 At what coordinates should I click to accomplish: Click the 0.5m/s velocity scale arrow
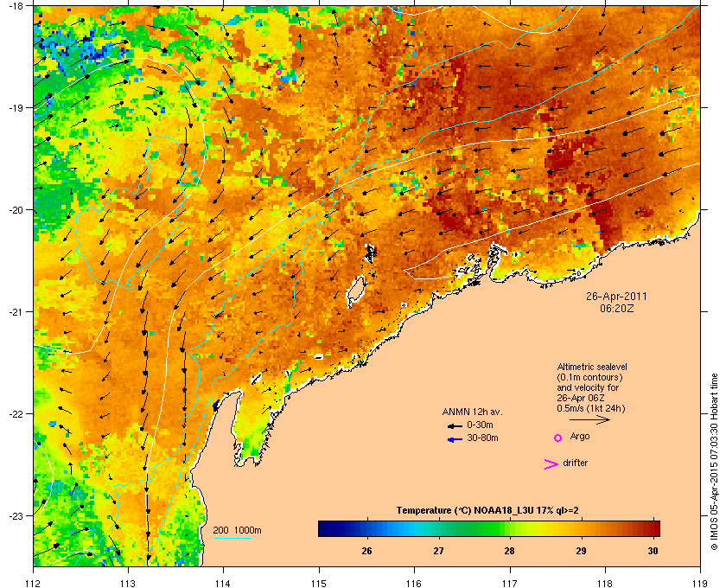589,420
